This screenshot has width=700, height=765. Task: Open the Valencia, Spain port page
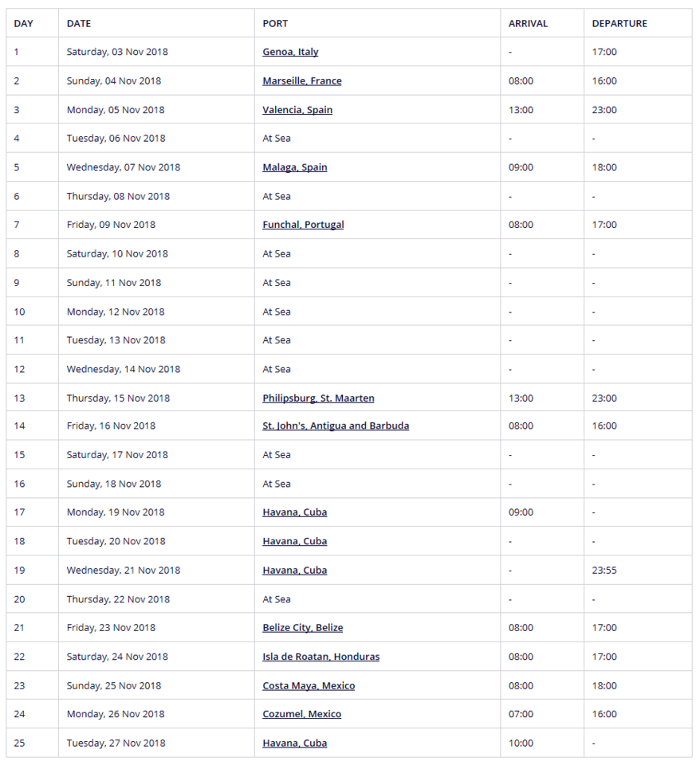(297, 110)
